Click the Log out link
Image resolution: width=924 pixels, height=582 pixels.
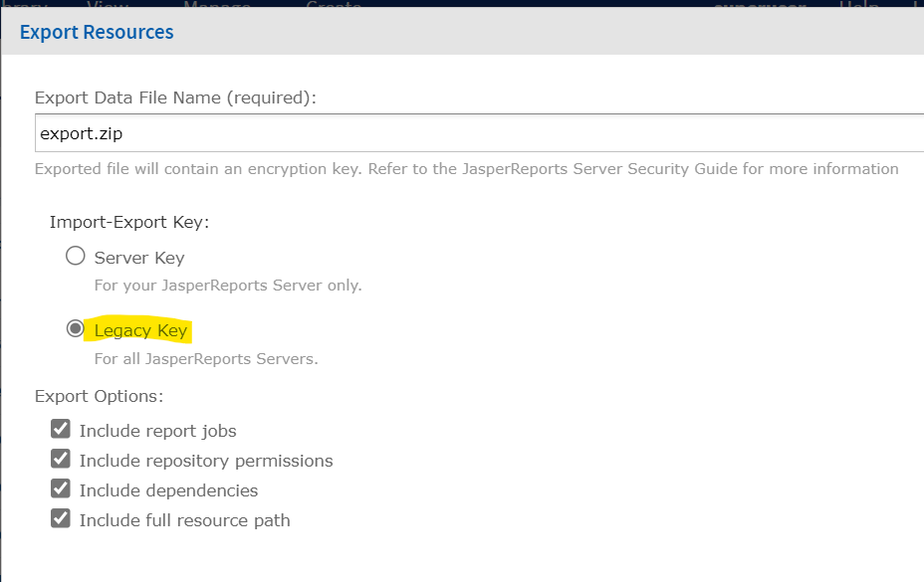point(917,4)
